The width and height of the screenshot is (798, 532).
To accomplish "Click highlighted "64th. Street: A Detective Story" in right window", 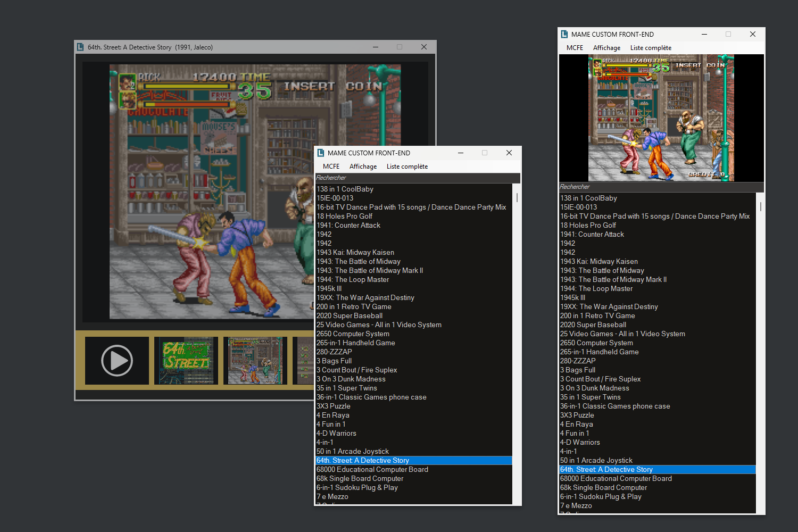I will point(657,469).
